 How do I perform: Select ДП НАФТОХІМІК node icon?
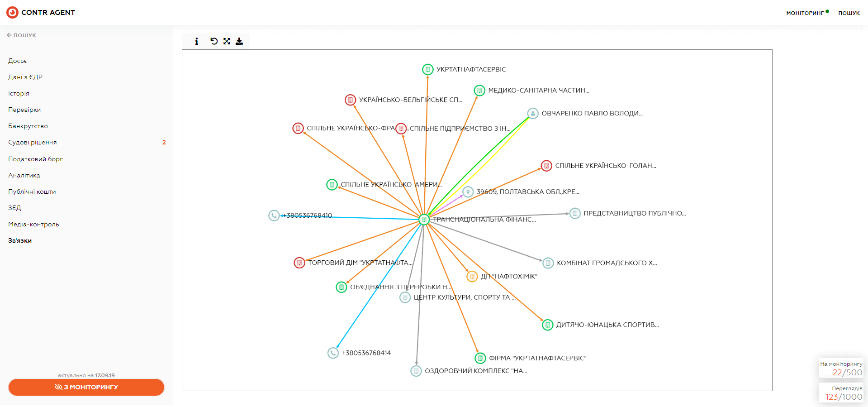pyautogui.click(x=472, y=276)
